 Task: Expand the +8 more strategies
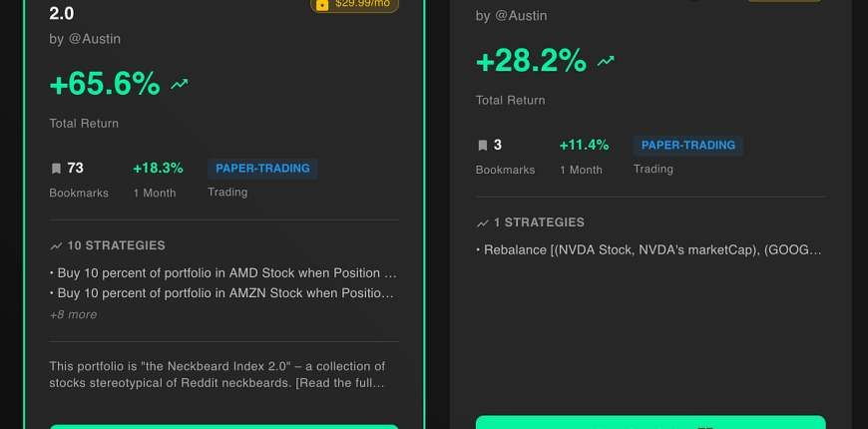tap(73, 314)
